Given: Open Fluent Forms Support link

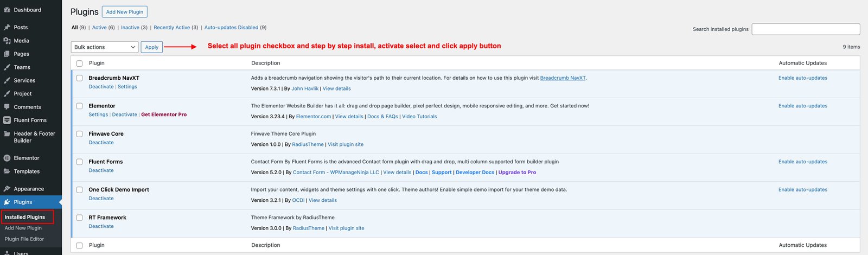Looking at the screenshot, I should [442, 173].
